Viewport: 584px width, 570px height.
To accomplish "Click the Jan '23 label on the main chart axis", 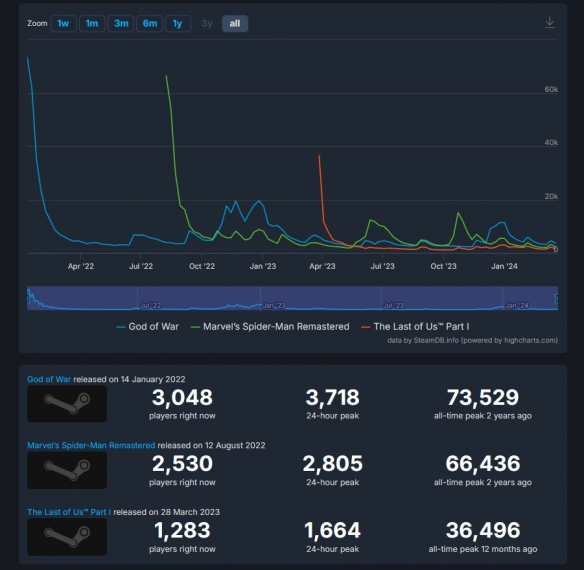I will 263,266.
